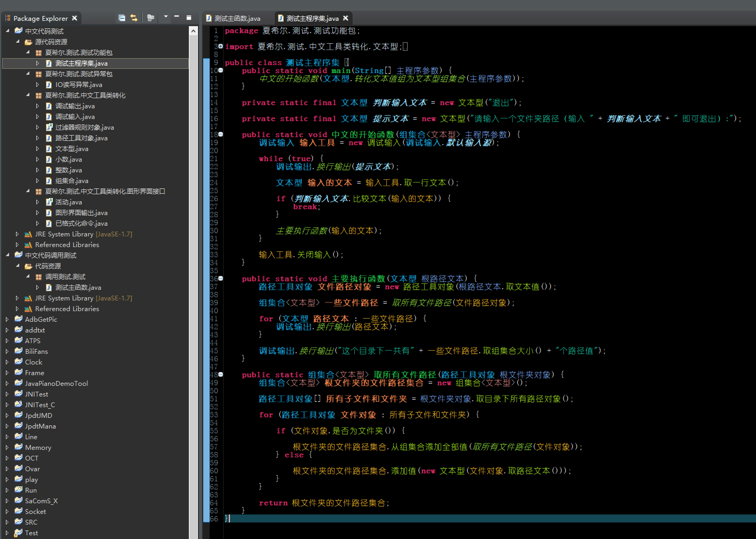This screenshot has width=756, height=539.
Task: Click the 夏希尔.测试.测试异常包 package icon
Action: (x=38, y=74)
